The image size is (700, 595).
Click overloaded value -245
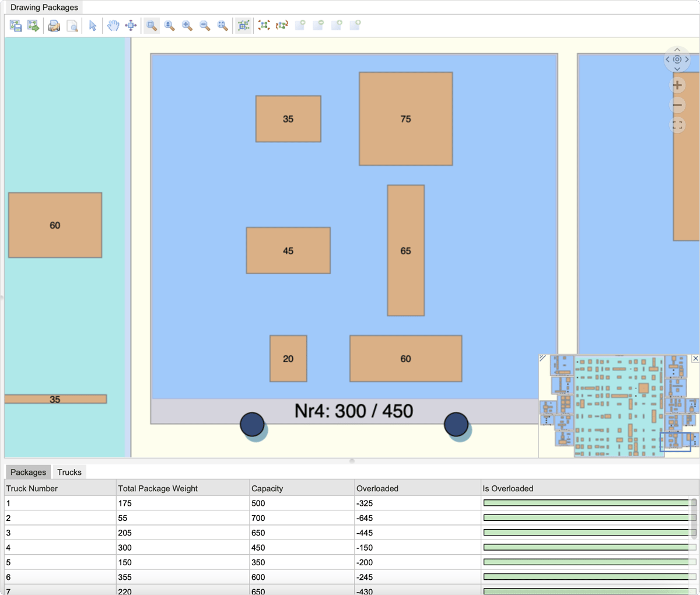coord(418,577)
